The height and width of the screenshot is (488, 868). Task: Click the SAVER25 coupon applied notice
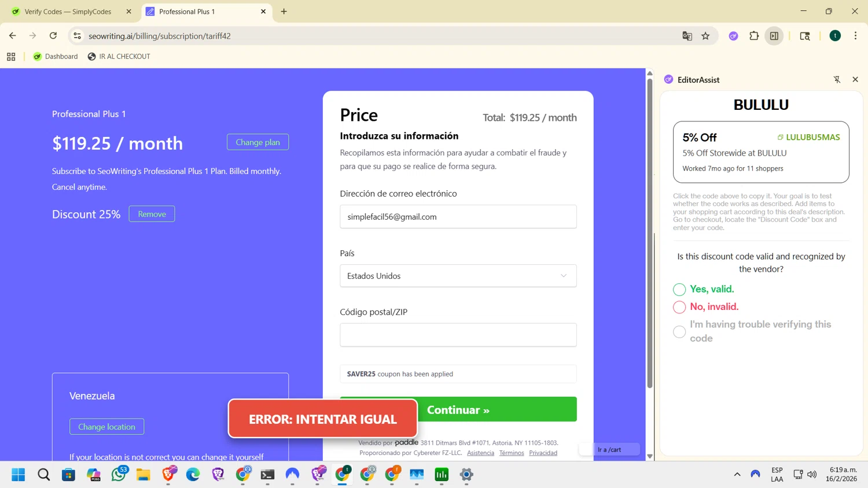458,374
